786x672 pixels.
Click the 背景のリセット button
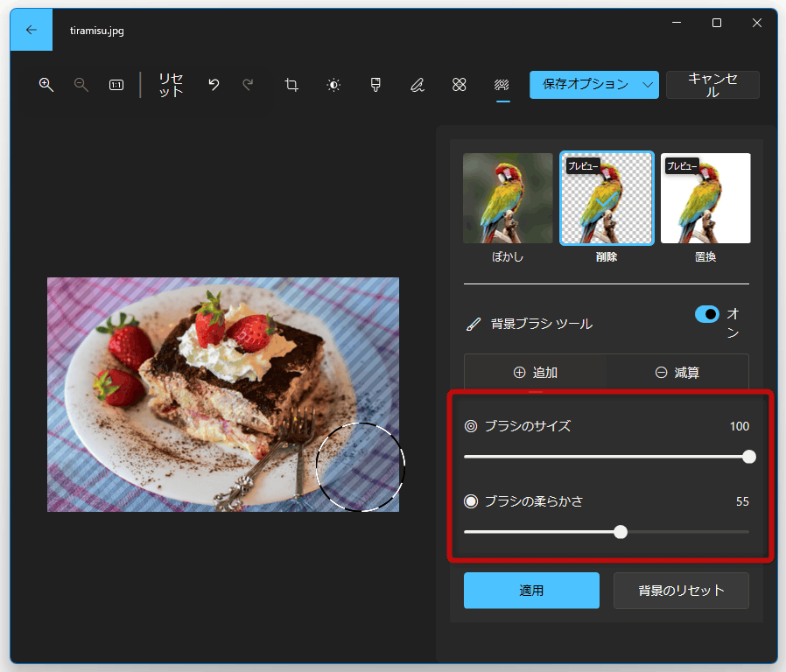pos(681,591)
